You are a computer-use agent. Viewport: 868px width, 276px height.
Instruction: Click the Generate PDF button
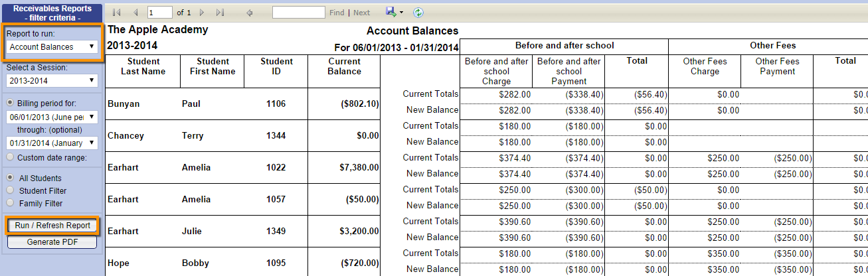tap(52, 242)
